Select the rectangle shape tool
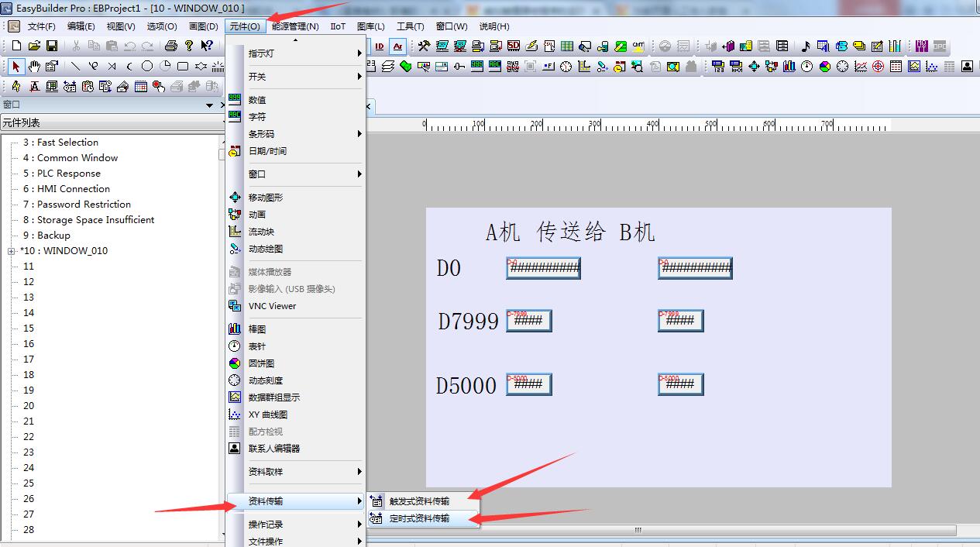 (x=183, y=67)
